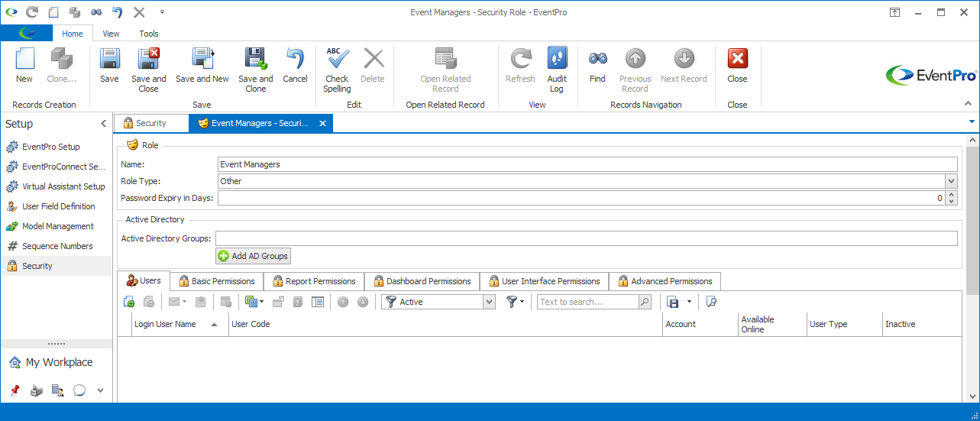
Task: Click the Find binoculars in ribbon
Action: click(x=597, y=59)
